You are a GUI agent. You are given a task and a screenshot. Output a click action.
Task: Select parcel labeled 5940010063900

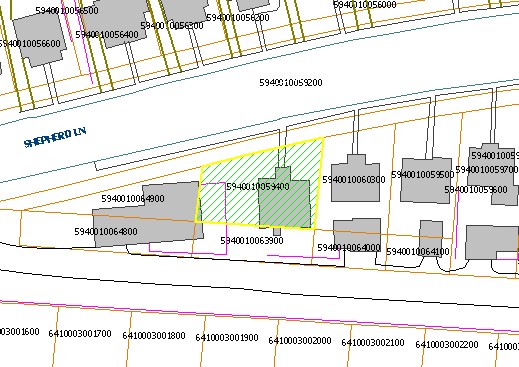[252, 241]
